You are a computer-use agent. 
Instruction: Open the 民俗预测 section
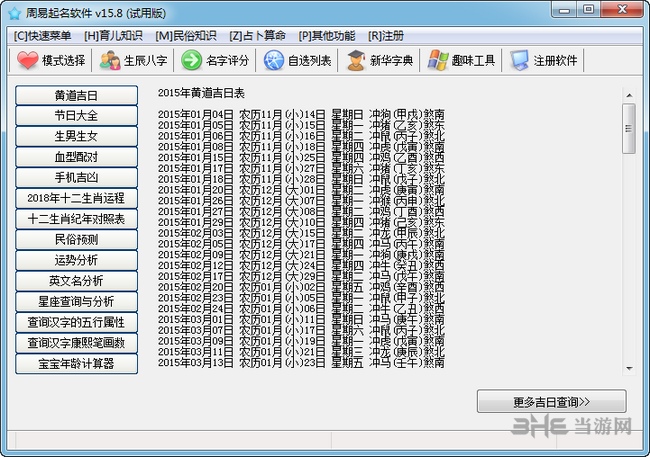(77, 240)
